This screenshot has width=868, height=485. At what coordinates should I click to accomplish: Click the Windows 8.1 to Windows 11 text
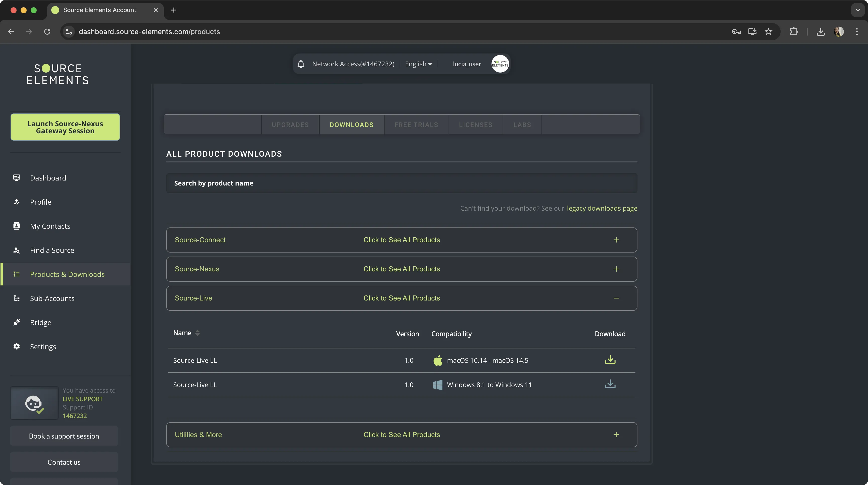click(x=489, y=385)
